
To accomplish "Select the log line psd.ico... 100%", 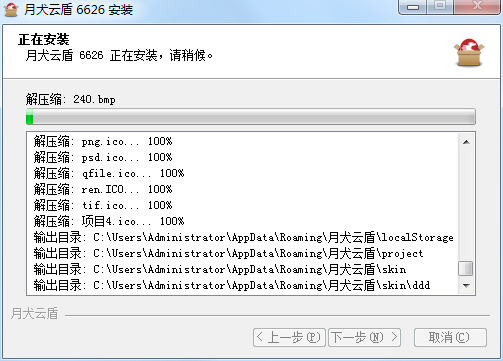I will [x=103, y=157].
